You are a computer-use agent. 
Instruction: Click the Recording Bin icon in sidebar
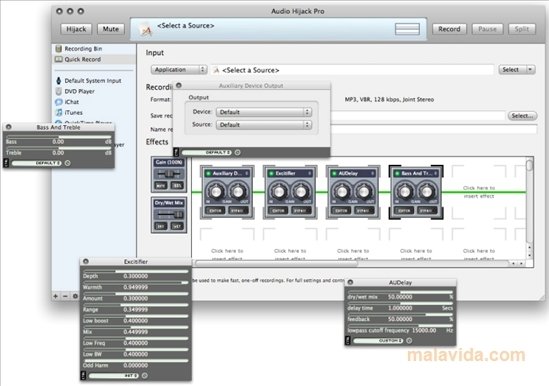coord(58,49)
